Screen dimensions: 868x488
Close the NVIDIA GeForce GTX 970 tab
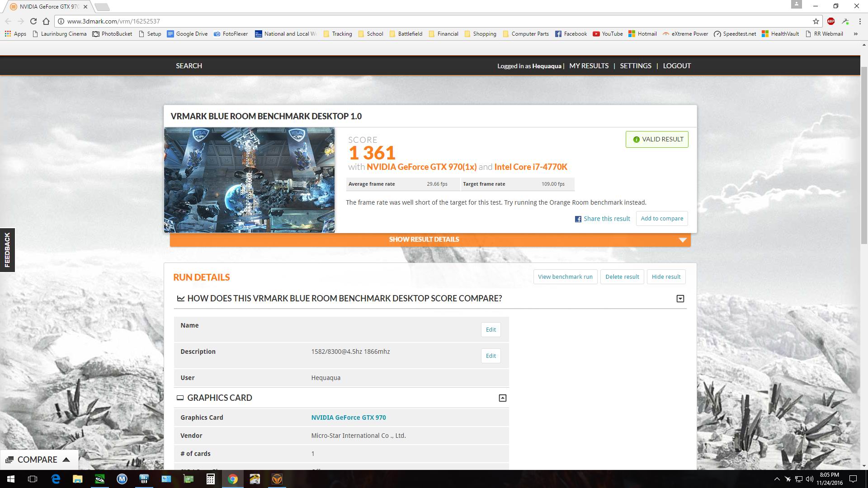click(85, 7)
